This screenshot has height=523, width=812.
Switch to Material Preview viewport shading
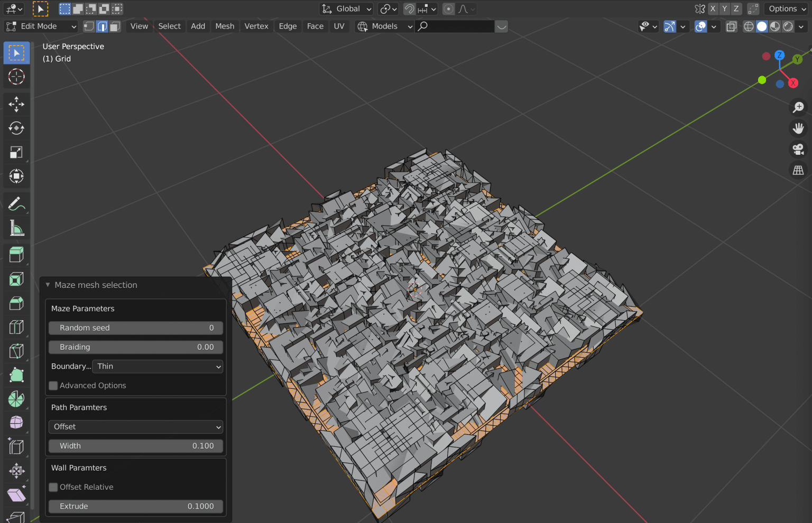(x=774, y=26)
